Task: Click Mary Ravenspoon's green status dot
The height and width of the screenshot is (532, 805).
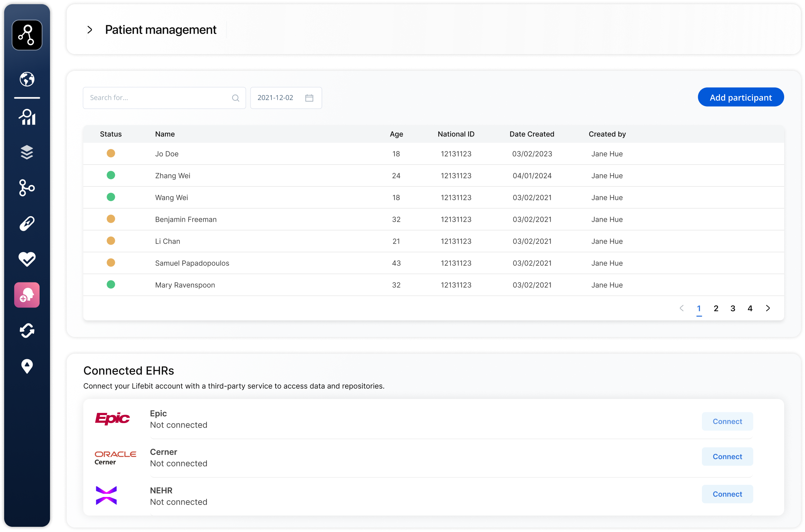Action: tap(111, 284)
